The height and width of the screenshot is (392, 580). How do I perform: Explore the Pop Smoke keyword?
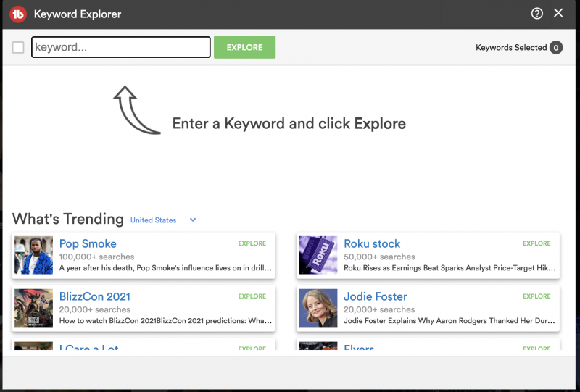(252, 243)
